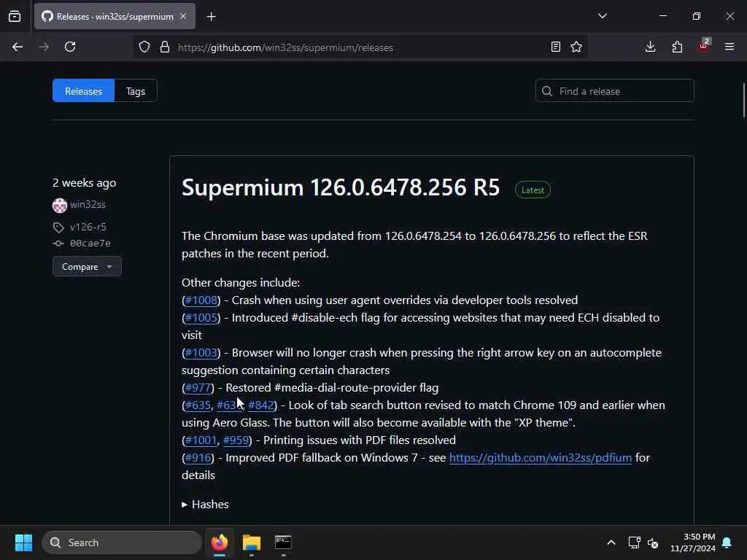Image resolution: width=747 pixels, height=560 pixels.
Task: Click the Latest release badge
Action: [533, 190]
